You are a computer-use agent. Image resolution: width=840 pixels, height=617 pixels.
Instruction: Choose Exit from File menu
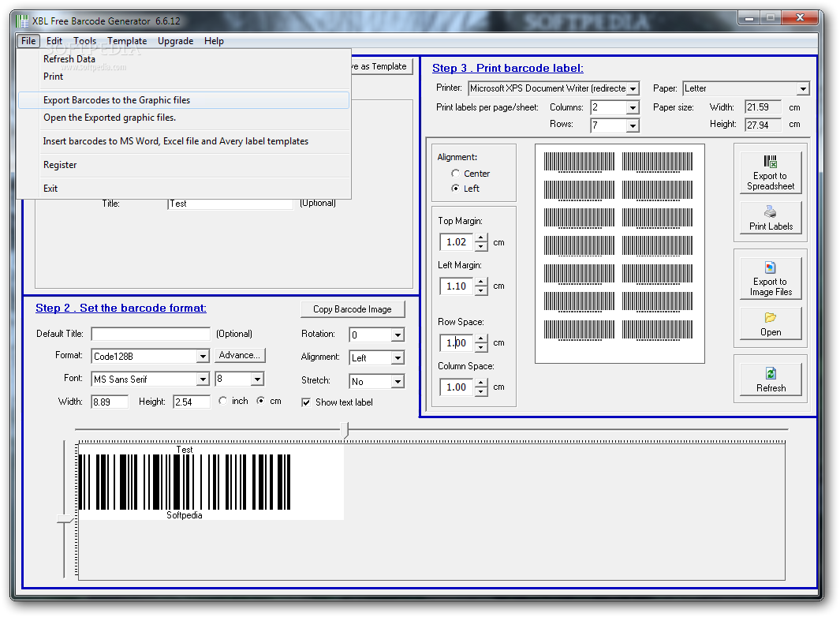tap(184, 188)
